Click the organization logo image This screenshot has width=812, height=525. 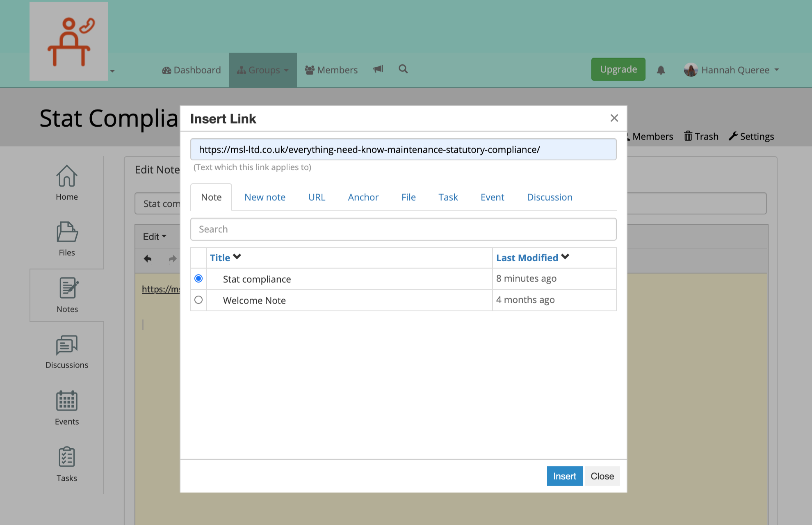[x=69, y=41]
